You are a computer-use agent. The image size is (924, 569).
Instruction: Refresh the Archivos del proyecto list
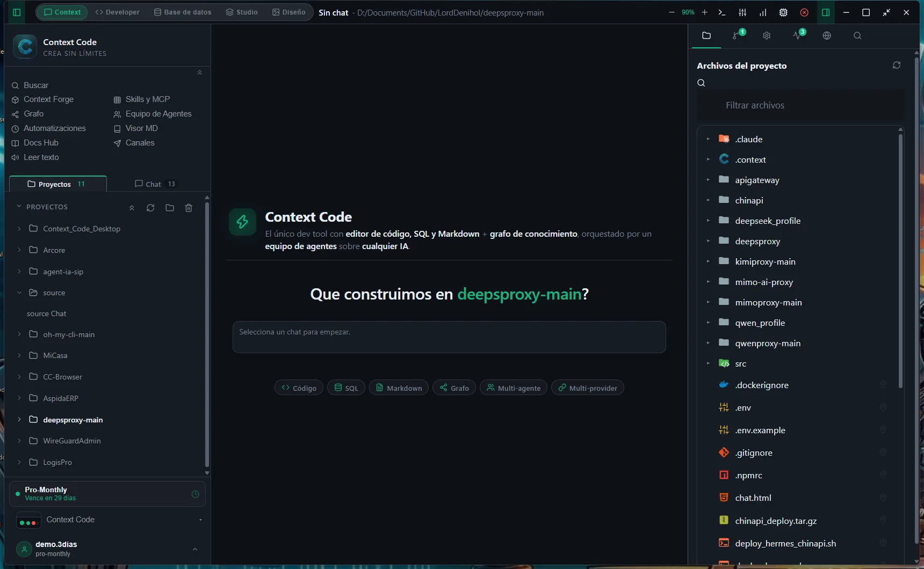897,65
